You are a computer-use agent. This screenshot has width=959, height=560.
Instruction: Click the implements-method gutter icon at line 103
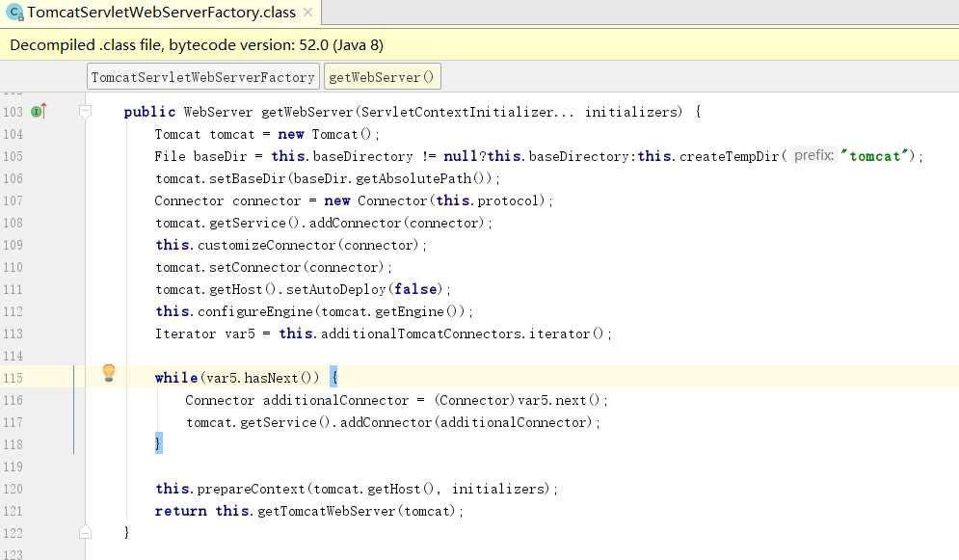tap(39, 111)
